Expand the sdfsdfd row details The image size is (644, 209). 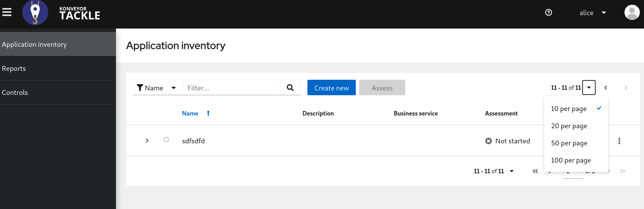pyautogui.click(x=147, y=141)
